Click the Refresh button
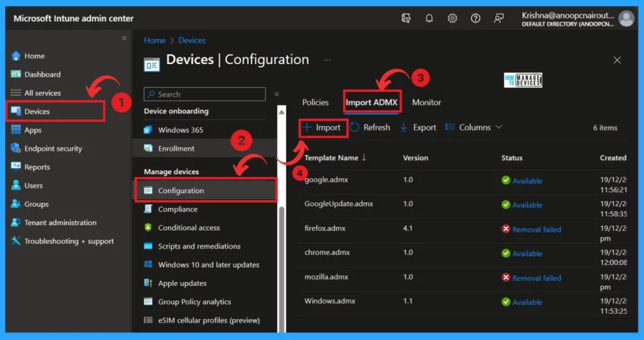Viewport: 644px width, 340px height. coord(370,128)
